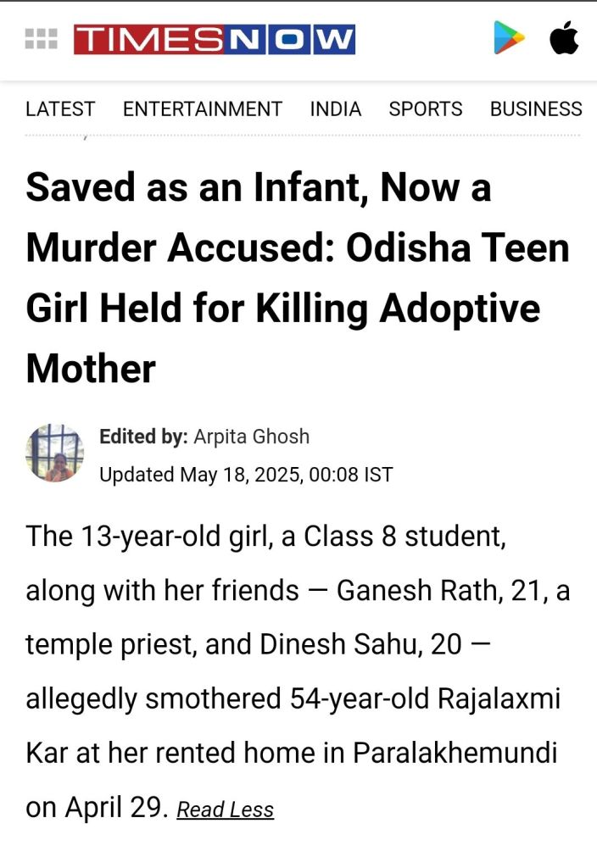Open the ENTERTAINMENT section

[202, 109]
